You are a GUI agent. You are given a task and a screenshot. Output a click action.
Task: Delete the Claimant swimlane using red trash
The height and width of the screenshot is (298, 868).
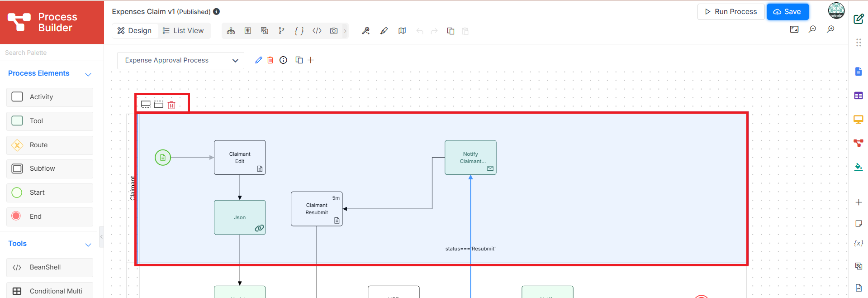coord(171,105)
